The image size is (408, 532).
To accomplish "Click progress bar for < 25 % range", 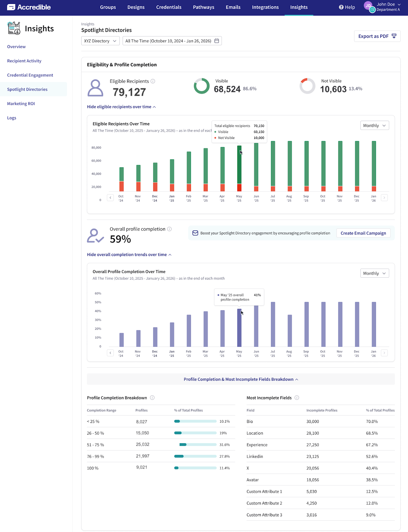I will click(195, 421).
